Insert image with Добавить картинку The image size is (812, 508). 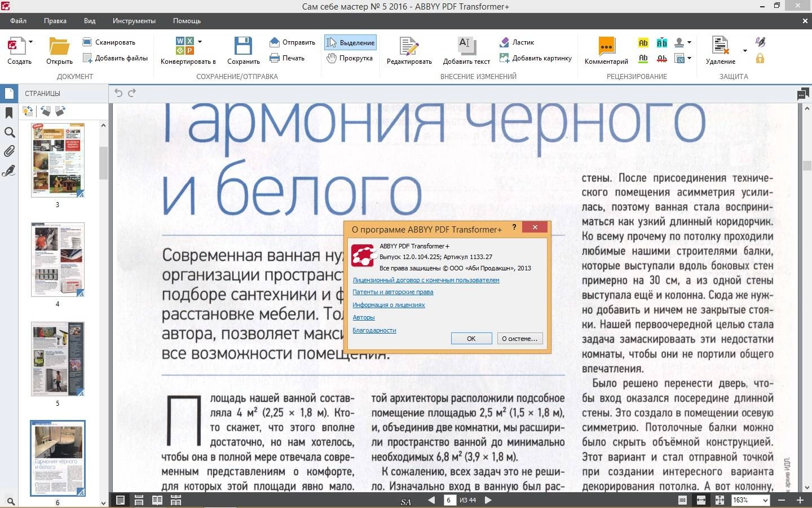tap(536, 58)
